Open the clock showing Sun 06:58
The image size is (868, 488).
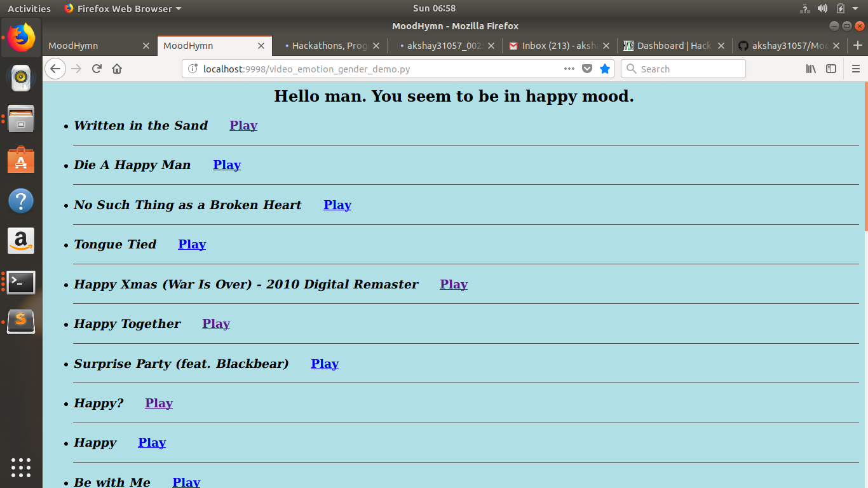(434, 8)
